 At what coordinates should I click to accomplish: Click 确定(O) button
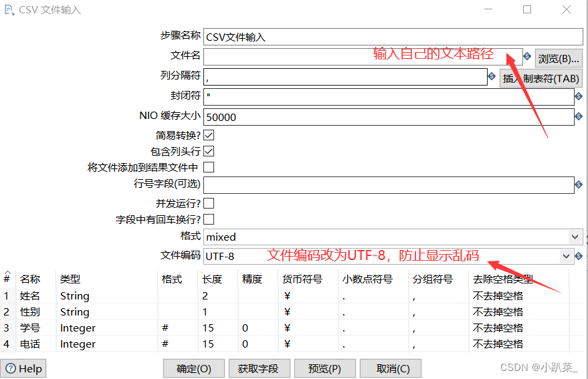click(x=194, y=368)
